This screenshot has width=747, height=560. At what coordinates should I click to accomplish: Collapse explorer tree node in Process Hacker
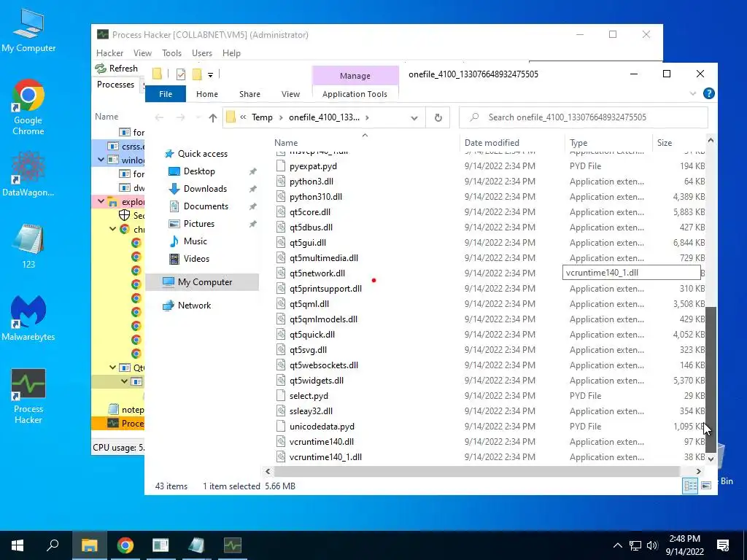101,202
